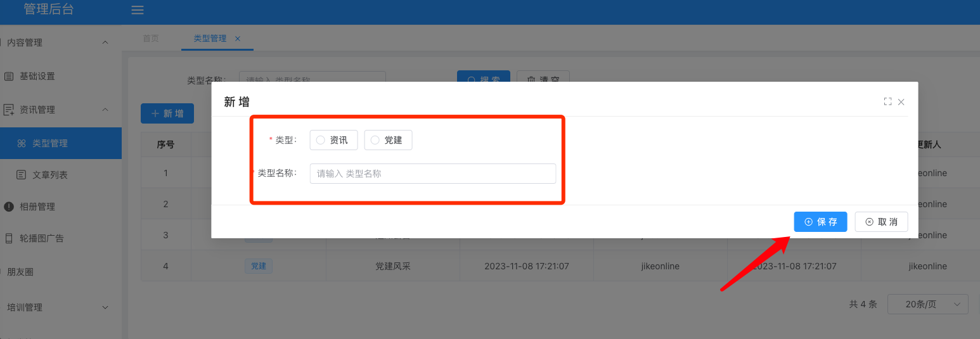Click the hamburger menu collapse icon
The width and height of the screenshot is (980, 339).
point(137,10)
